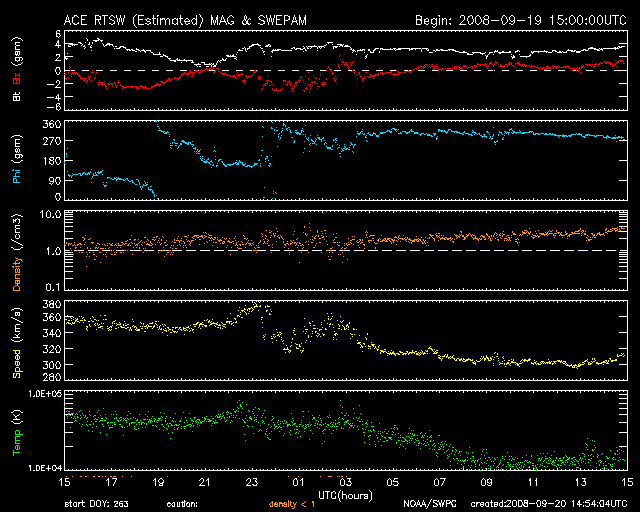Screen dimensions: 640x512
Task: Click the '01' hour tick label
Action: (298, 483)
